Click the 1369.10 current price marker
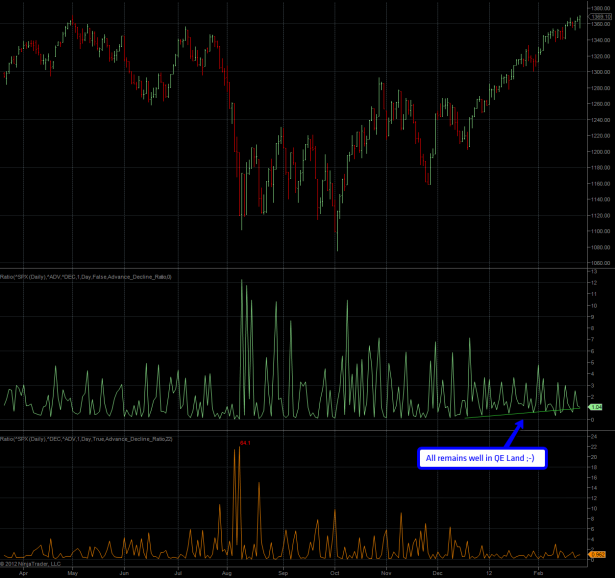This screenshot has width=615, height=578. coord(600,17)
